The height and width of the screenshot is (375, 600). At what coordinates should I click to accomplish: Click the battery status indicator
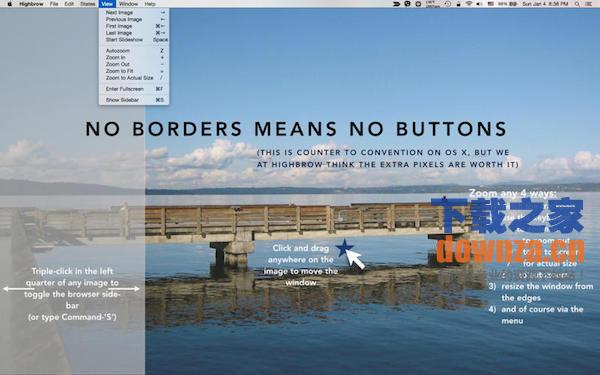point(508,4)
